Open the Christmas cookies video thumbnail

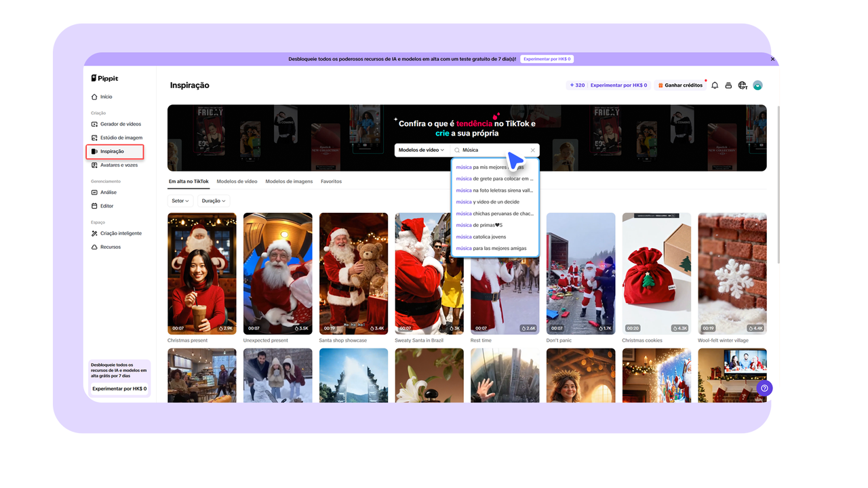tap(656, 274)
